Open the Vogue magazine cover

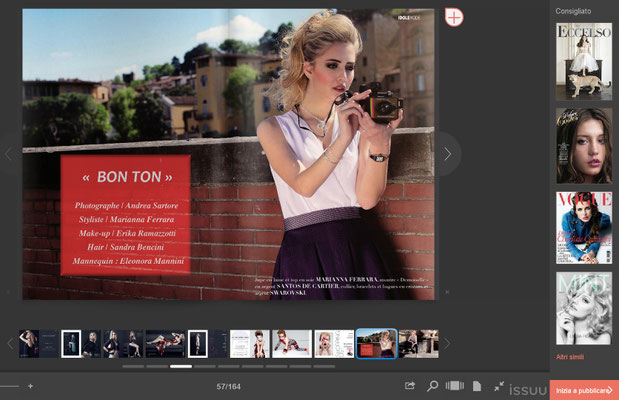point(584,228)
